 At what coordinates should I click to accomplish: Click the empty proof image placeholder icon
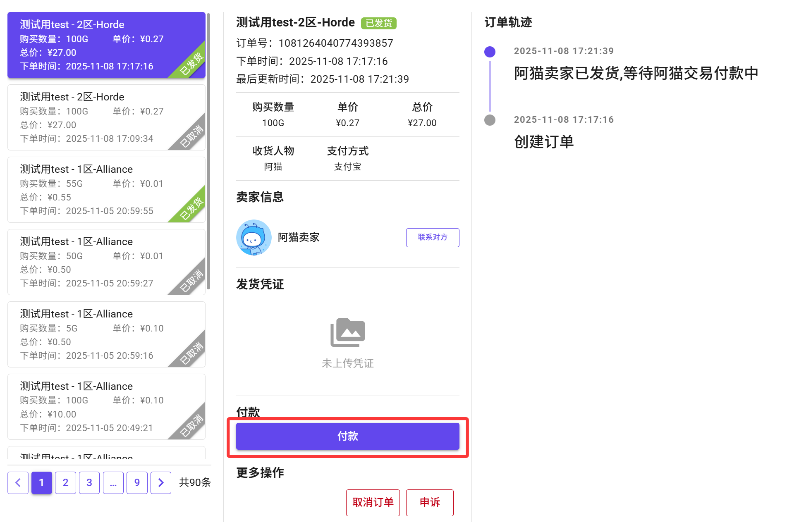[x=347, y=332]
